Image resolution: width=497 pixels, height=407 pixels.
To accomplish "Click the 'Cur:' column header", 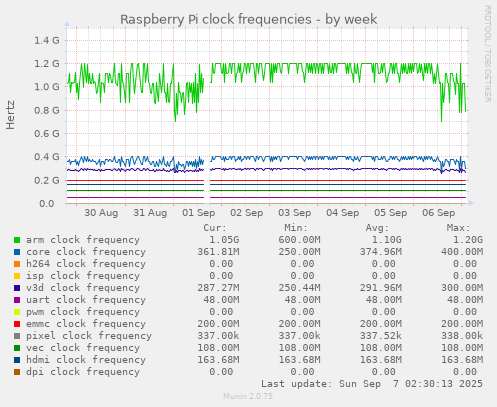I will coord(215,228).
